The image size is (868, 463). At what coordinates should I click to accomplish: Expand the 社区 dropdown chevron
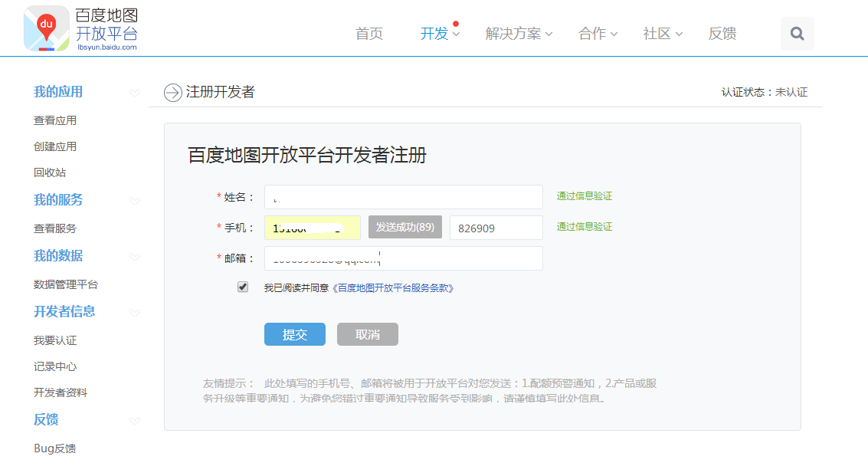point(679,34)
